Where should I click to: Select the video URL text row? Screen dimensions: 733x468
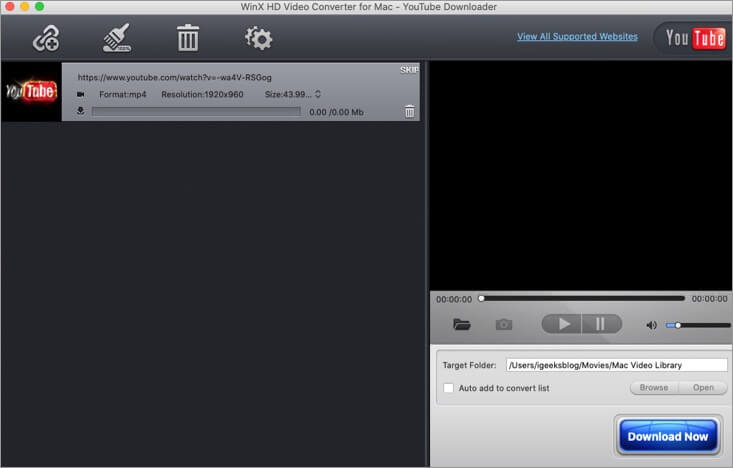[x=174, y=77]
